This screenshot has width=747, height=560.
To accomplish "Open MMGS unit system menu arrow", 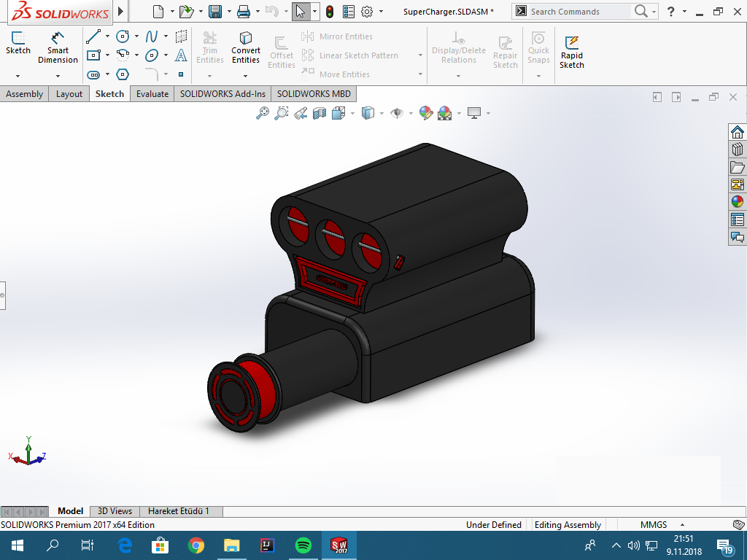I will point(682,525).
